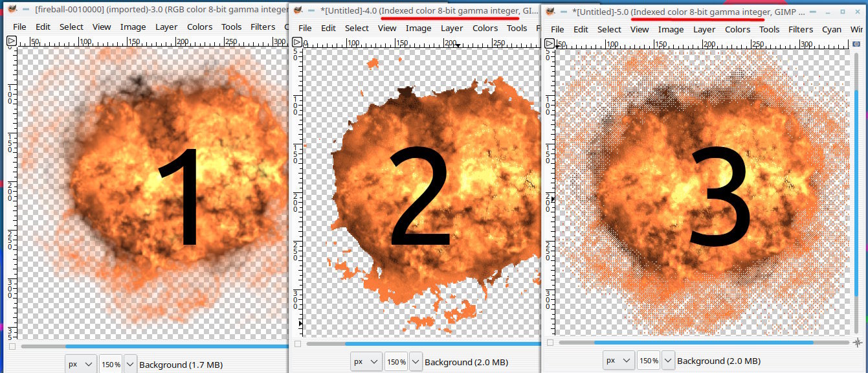Open Cyan menu in Untitled-5.0 window

point(832,29)
